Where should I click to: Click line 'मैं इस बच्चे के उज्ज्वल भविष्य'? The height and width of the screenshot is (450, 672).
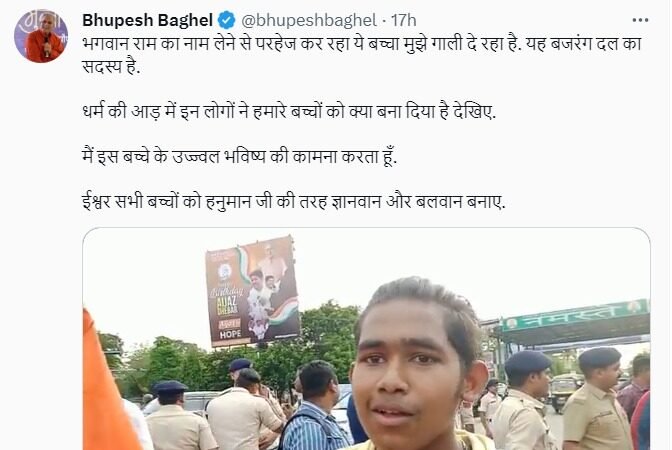tap(240, 156)
